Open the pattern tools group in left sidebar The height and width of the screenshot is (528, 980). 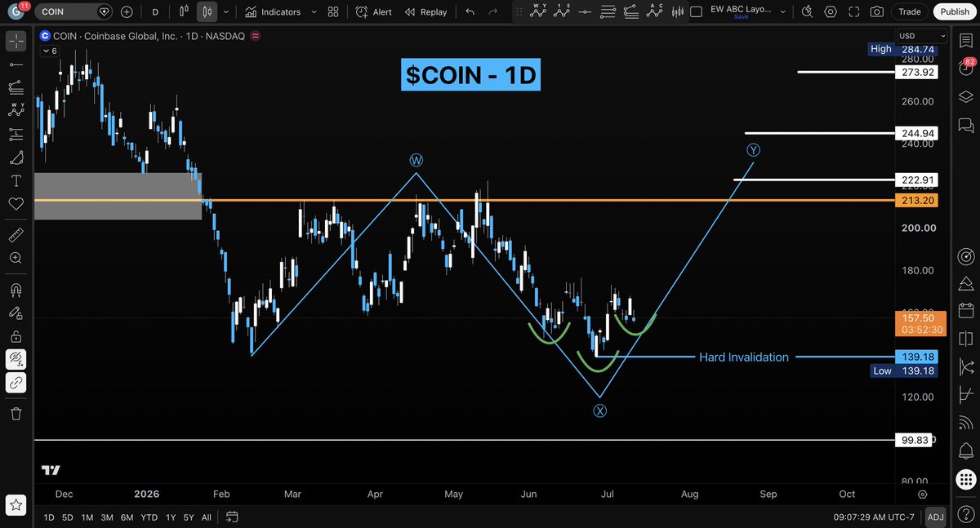coord(16,110)
